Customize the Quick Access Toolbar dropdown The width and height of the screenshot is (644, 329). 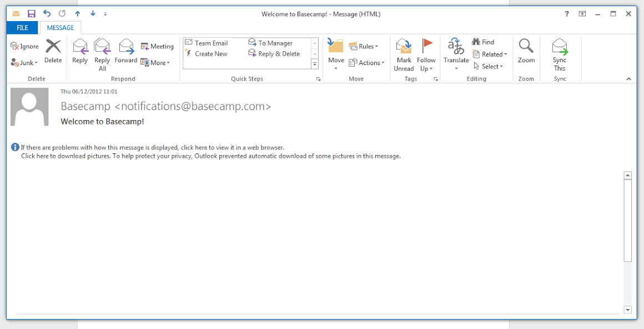point(105,14)
